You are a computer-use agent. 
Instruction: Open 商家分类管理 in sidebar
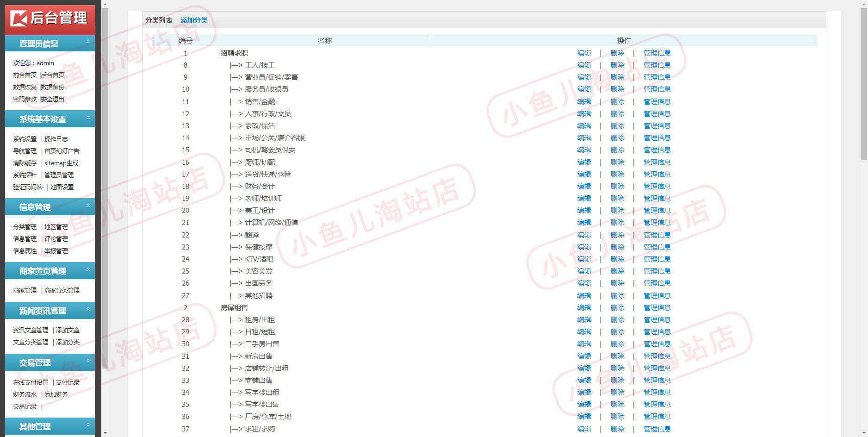(62, 290)
